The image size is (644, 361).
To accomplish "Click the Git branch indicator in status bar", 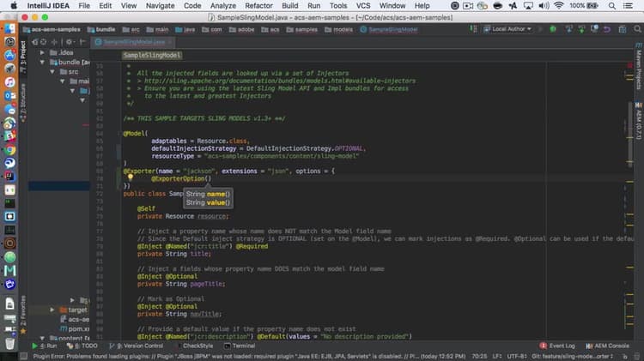I will point(573,357).
